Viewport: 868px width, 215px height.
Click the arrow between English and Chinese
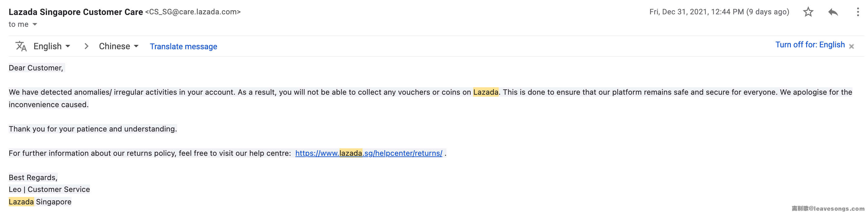pos(86,46)
